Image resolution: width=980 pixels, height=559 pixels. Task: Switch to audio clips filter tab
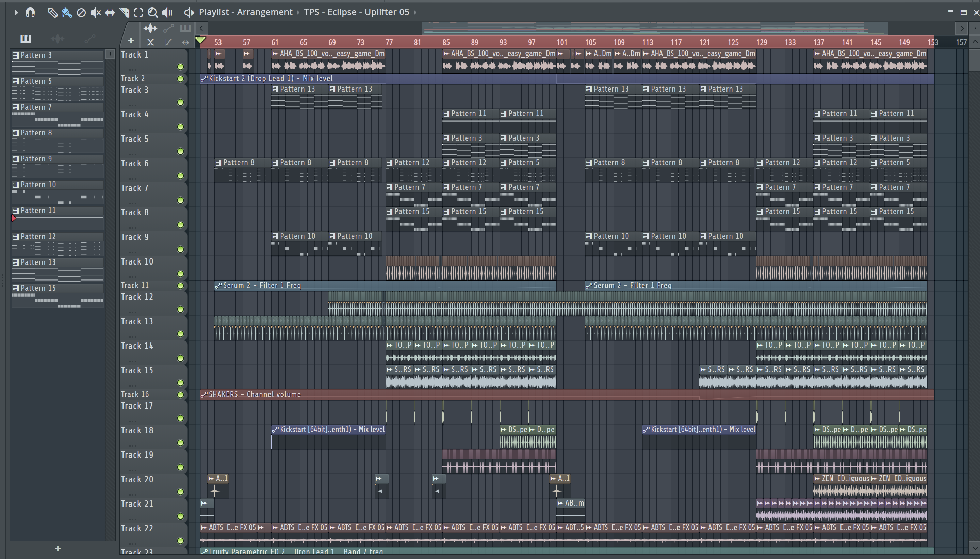(x=58, y=38)
